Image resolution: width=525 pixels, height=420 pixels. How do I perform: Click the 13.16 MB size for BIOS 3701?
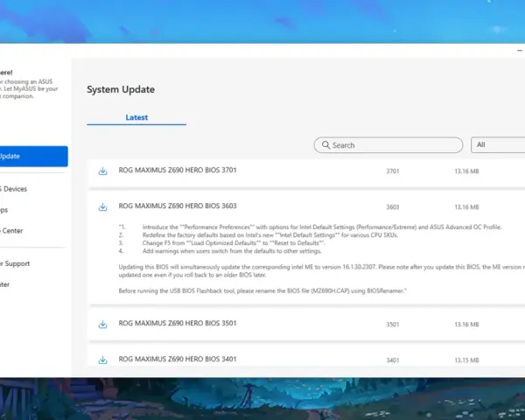click(x=466, y=171)
